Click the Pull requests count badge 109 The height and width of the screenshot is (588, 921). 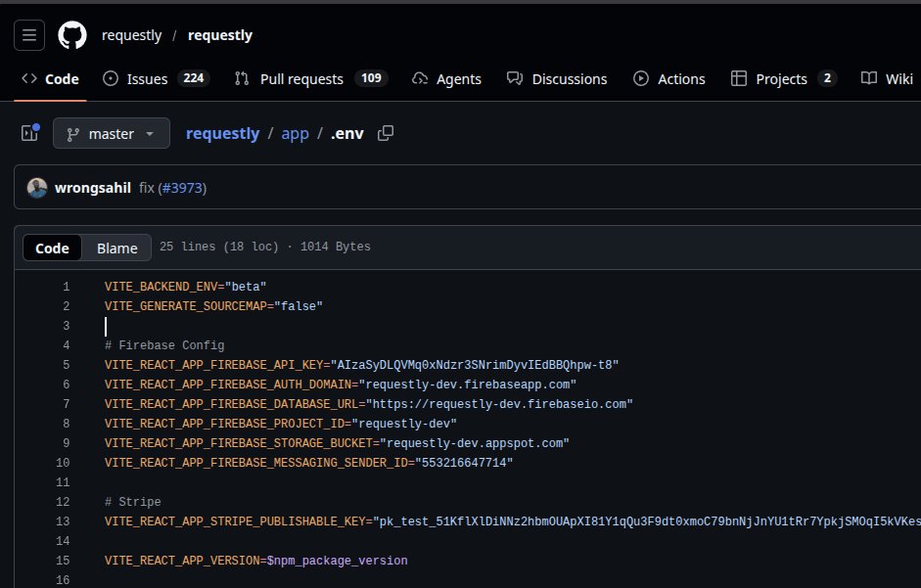[x=371, y=78]
